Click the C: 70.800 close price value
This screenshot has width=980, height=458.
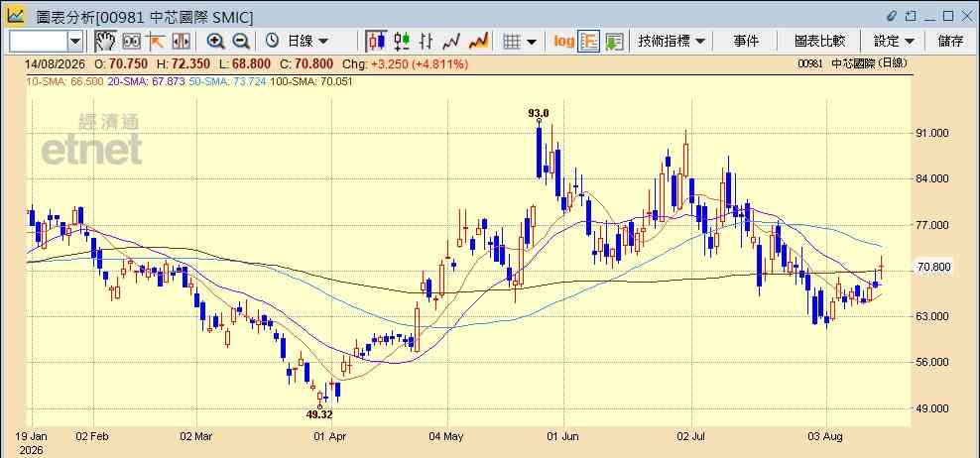pyautogui.click(x=306, y=63)
